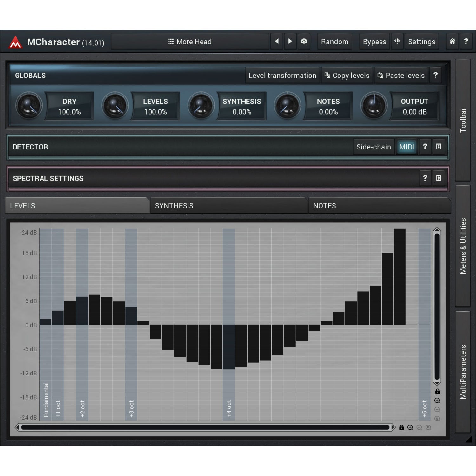Click the LEVELS 100.0% value field
476x476 pixels.
155,106
